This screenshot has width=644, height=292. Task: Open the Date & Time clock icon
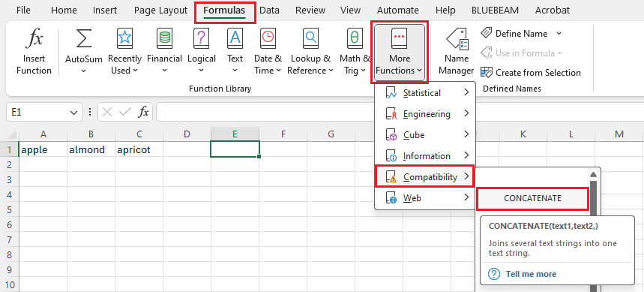[268, 38]
